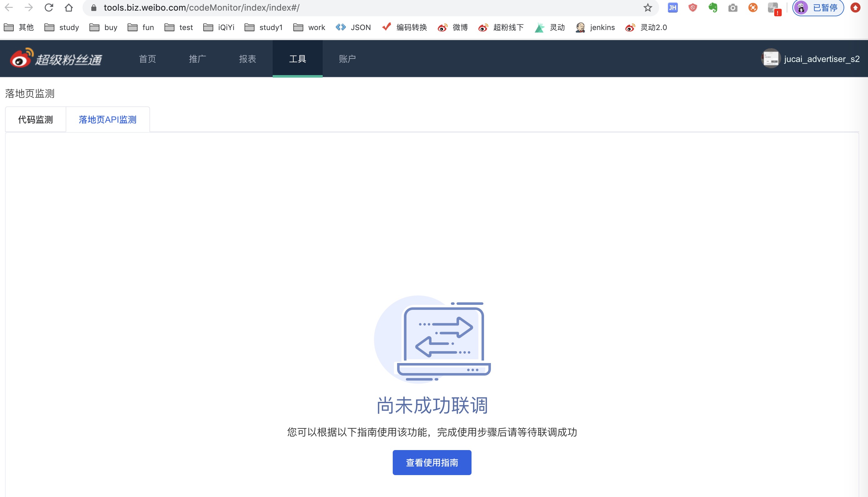
Task: Open the study1 bookmarks folder
Action: pyautogui.click(x=264, y=27)
